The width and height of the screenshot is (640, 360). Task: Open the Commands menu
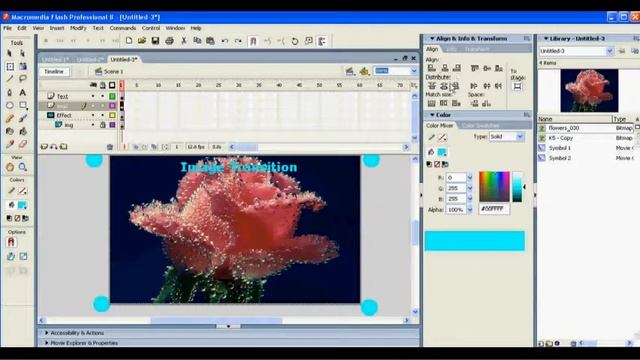point(122,28)
